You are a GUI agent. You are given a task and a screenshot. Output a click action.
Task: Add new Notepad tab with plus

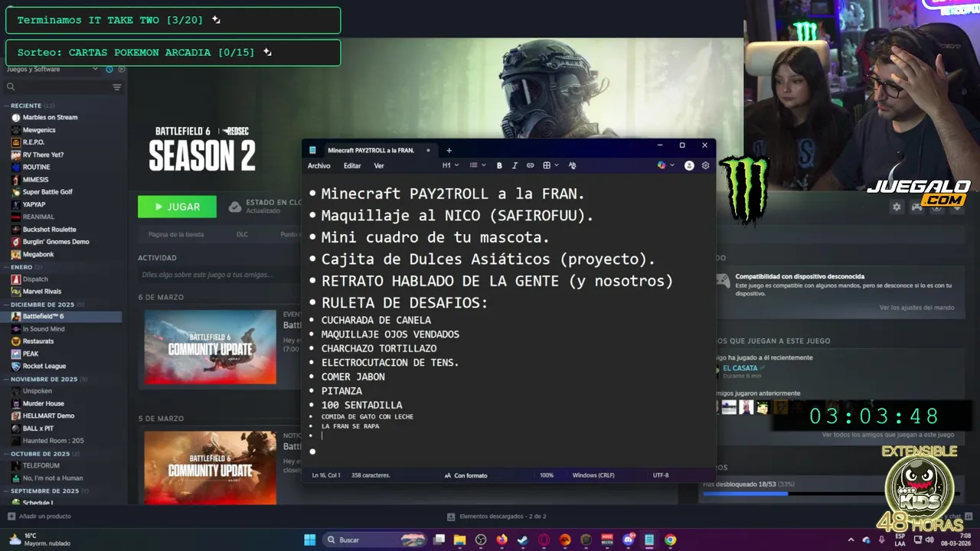pyautogui.click(x=449, y=150)
